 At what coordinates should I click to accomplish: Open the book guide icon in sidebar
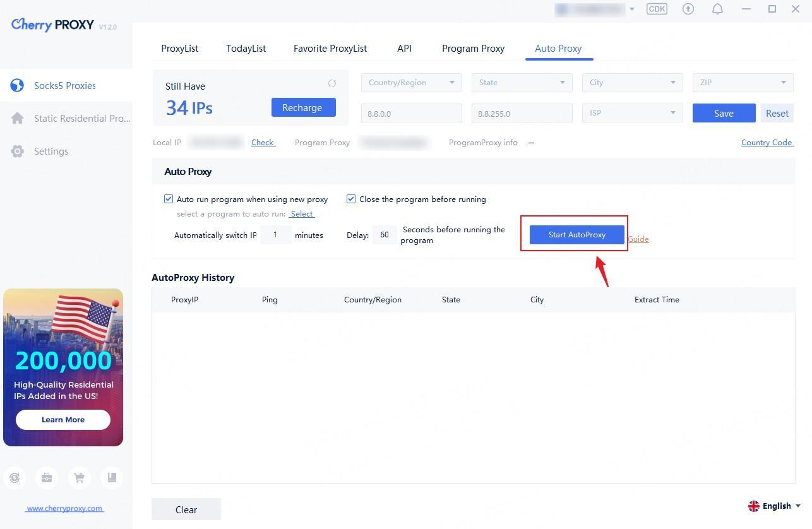pyautogui.click(x=112, y=478)
